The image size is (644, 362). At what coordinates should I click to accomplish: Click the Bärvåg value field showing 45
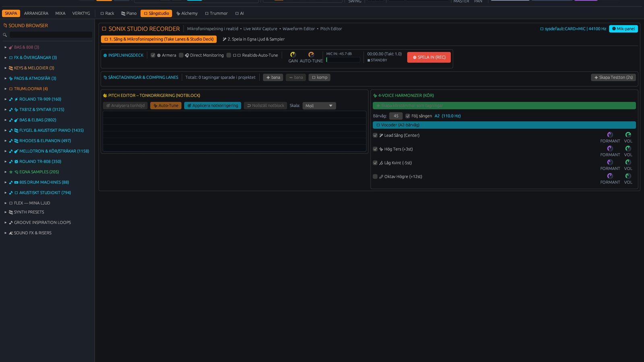[396, 116]
